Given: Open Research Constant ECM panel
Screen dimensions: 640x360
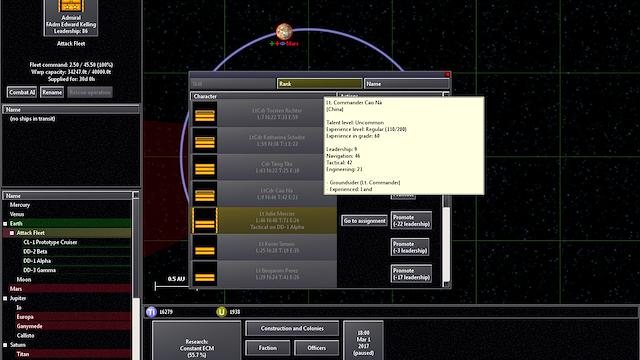Looking at the screenshot, I should pyautogui.click(x=197, y=341).
